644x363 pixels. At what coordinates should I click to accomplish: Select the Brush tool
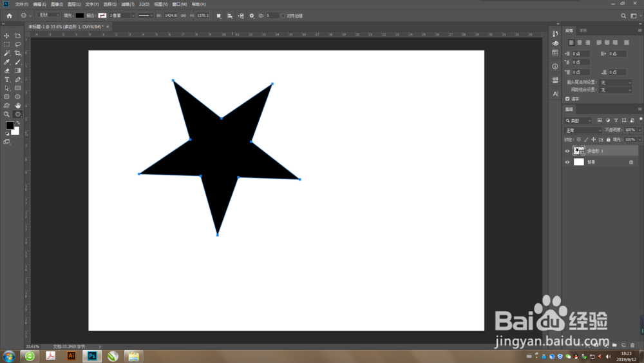point(17,62)
